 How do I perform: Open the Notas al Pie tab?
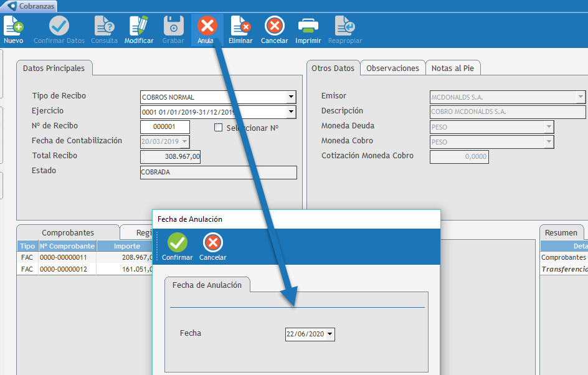coord(453,69)
